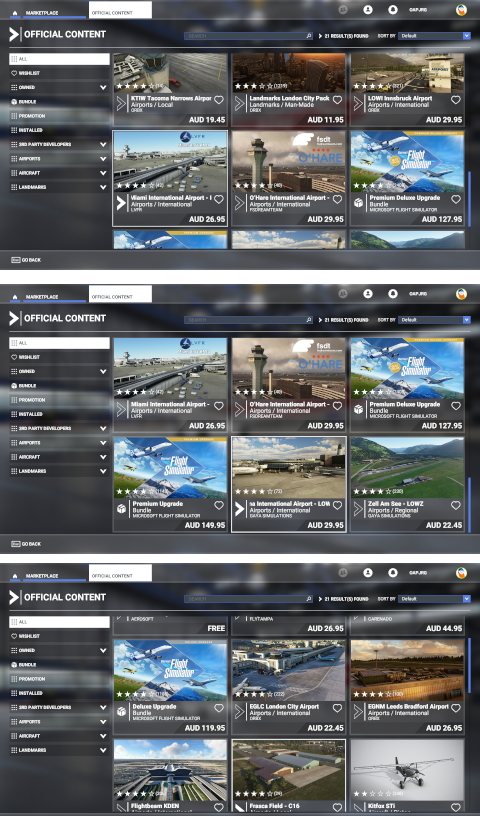480x816 pixels.
Task: Click the Flightbeam KDEN airport thumbnail
Action: [x=170, y=771]
